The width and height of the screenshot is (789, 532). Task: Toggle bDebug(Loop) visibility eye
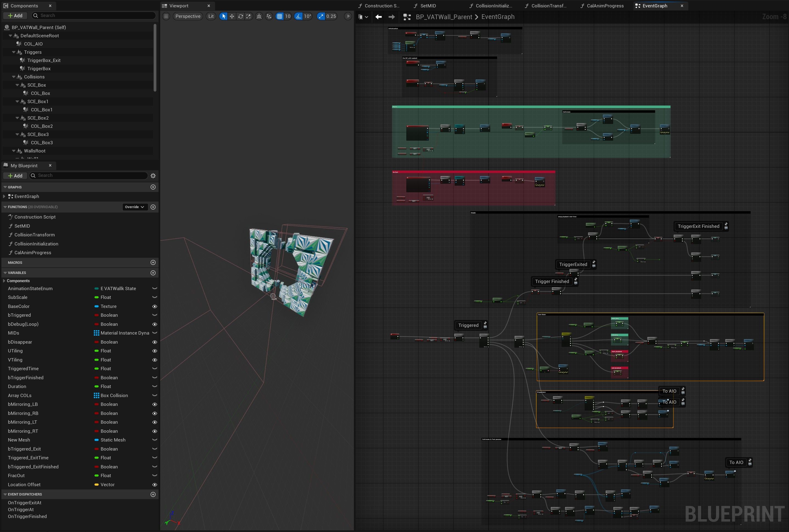point(154,324)
